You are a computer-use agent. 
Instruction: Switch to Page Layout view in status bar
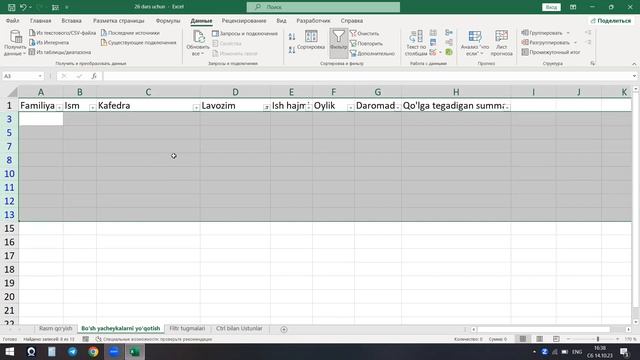[x=539, y=339]
